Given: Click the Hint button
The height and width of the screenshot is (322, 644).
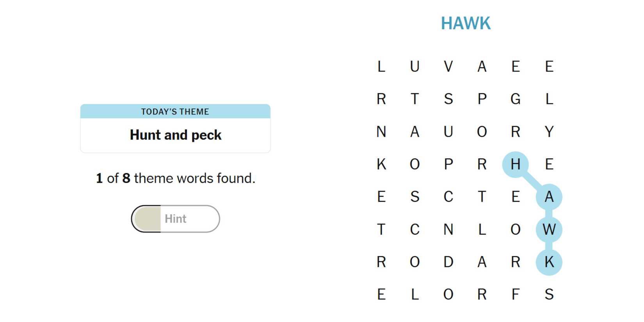Looking at the screenshot, I should tap(175, 219).
